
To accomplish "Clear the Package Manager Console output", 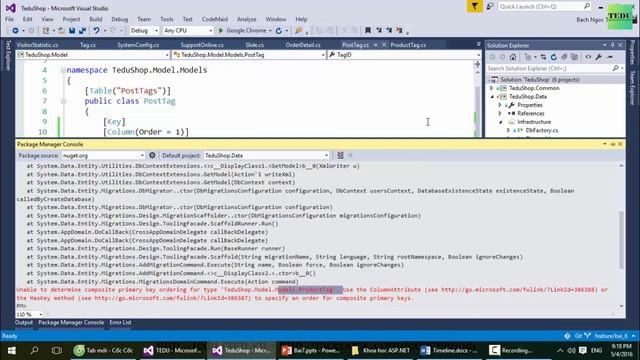I will pos(340,156).
